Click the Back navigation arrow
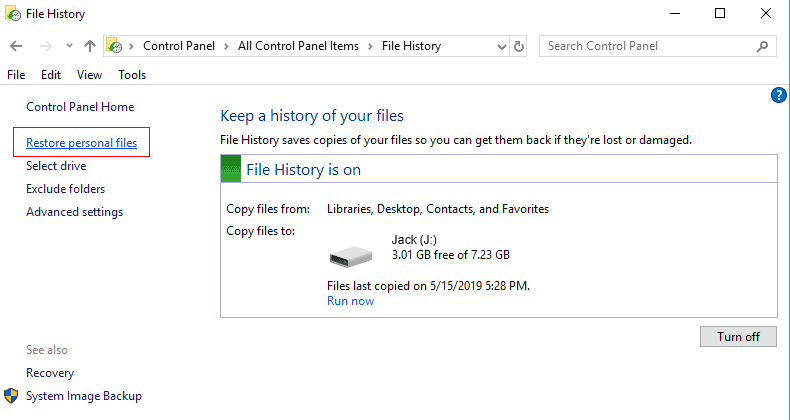This screenshot has height=420, width=790. pyautogui.click(x=16, y=46)
